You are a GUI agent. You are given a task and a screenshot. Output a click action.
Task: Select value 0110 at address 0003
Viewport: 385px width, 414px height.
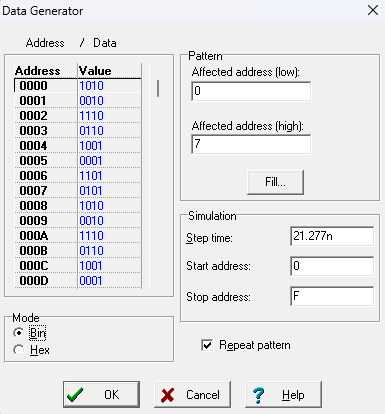(109, 131)
